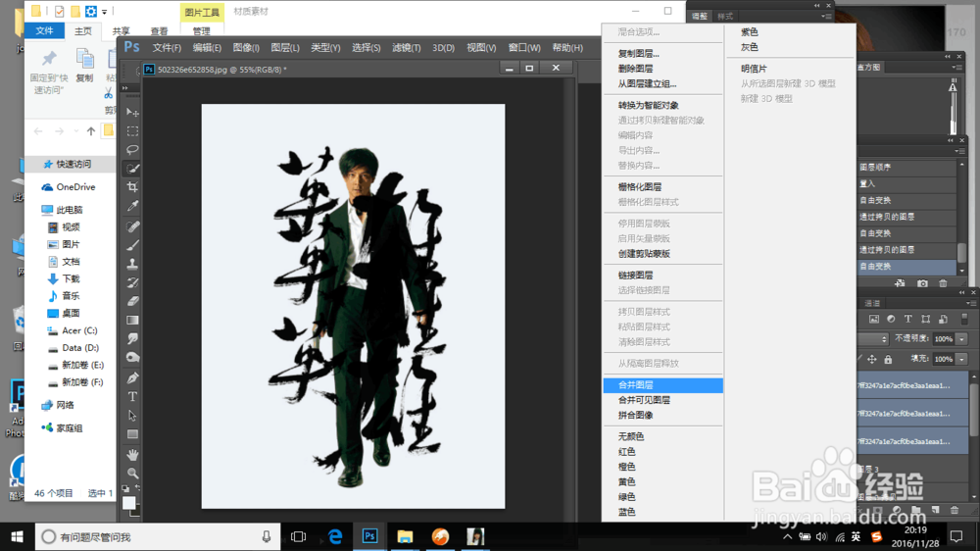Filter layers for smart objects

point(943,319)
